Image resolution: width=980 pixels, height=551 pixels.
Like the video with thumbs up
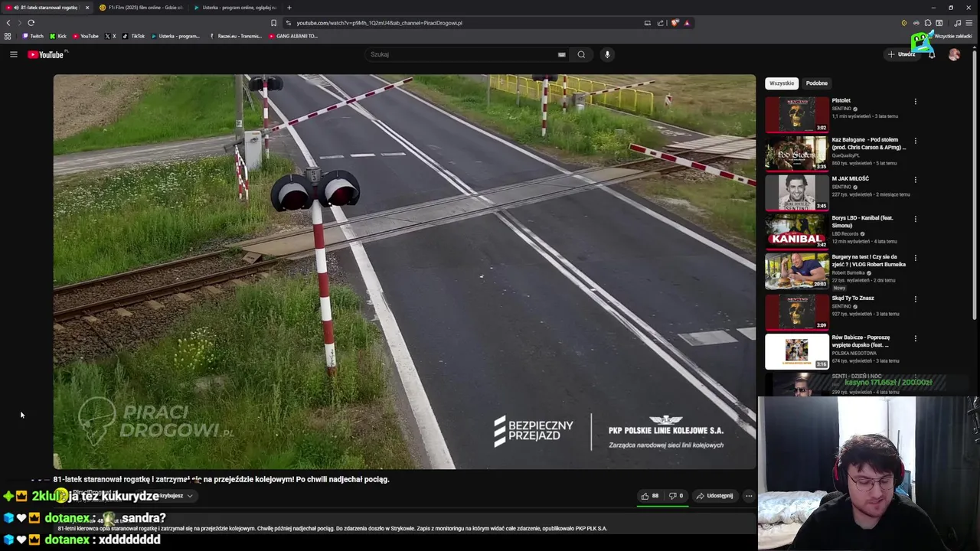click(x=650, y=496)
